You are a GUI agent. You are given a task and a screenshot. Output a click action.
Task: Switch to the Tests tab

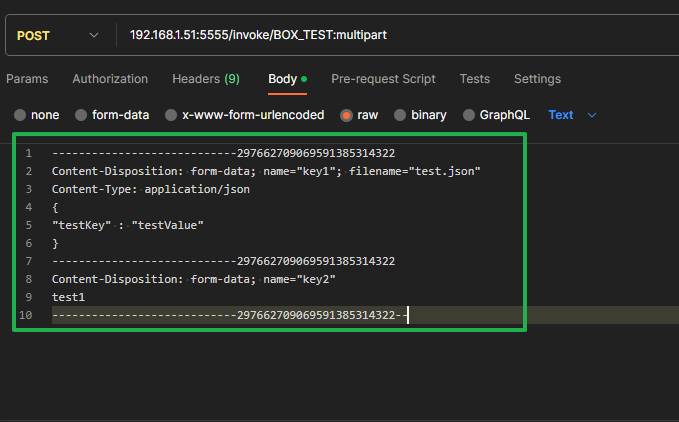point(474,79)
